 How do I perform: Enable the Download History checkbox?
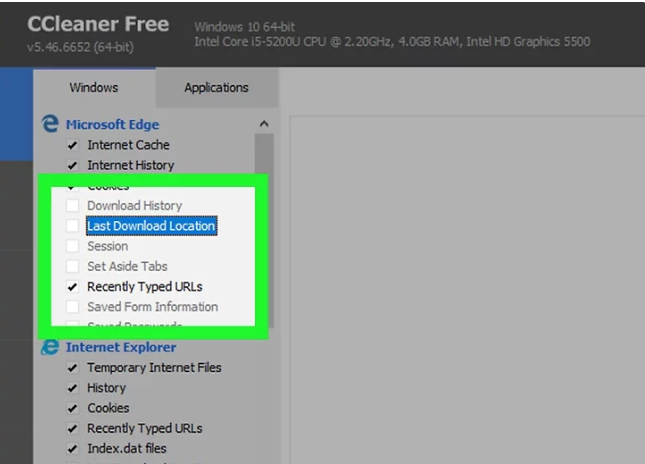[73, 205]
